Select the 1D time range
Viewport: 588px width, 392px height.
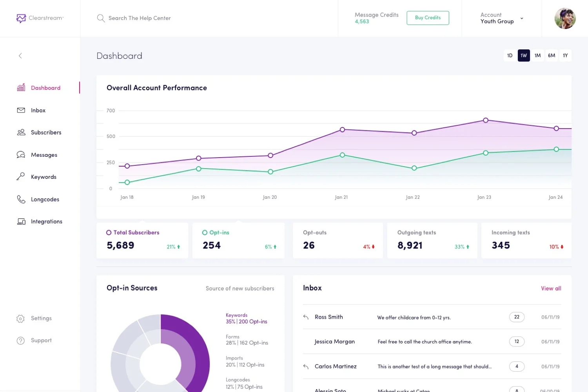[510, 55]
